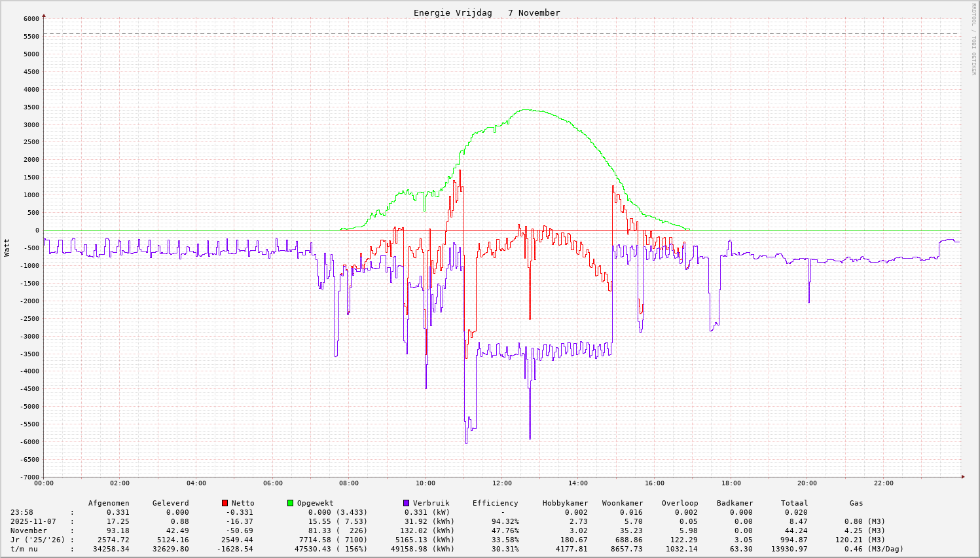The width and height of the screenshot is (980, 558).
Task: Select the Woonkamer column header
Action: pos(623,503)
